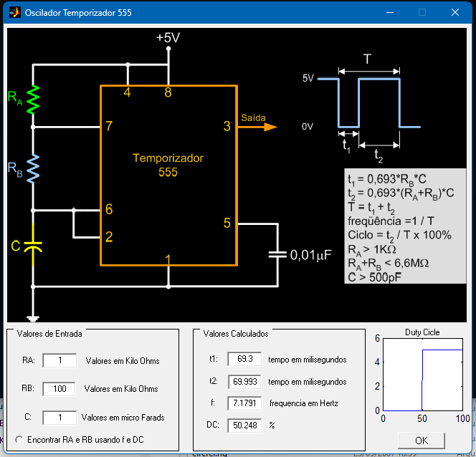Click the MATLAB icon in the title bar

[14, 12]
